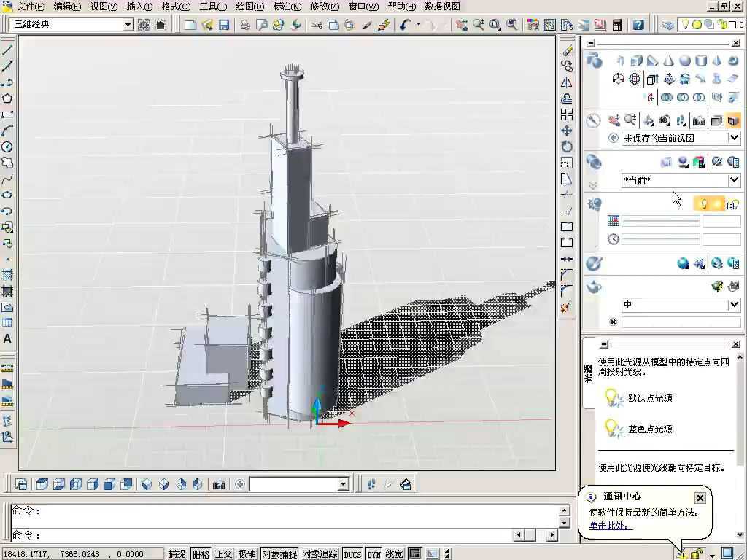The image size is (747, 560).
Task: Toggle 对象追踪 object tracking in status bar
Action: tap(320, 554)
